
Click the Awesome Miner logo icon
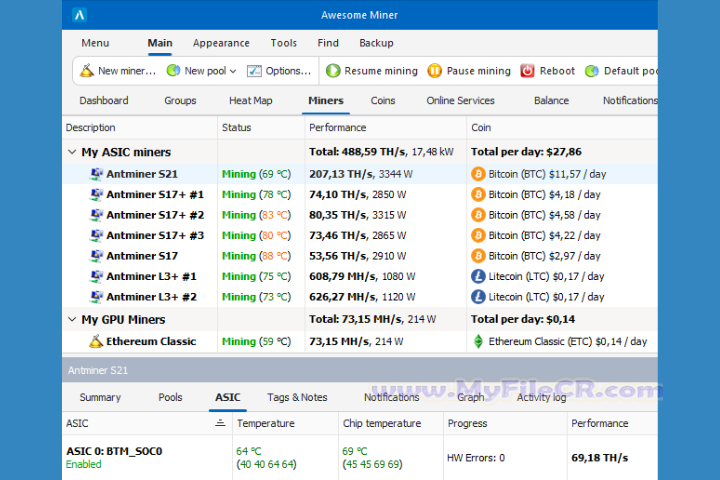point(79,15)
